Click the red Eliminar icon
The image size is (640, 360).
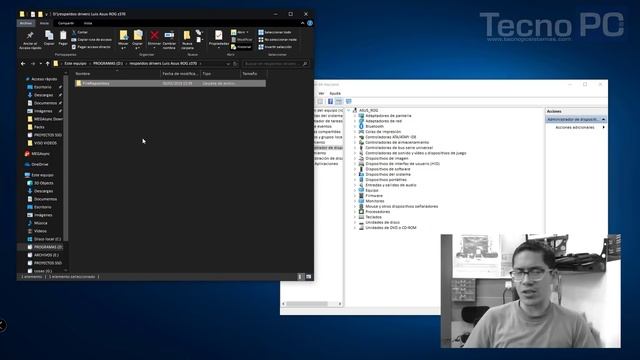154,36
